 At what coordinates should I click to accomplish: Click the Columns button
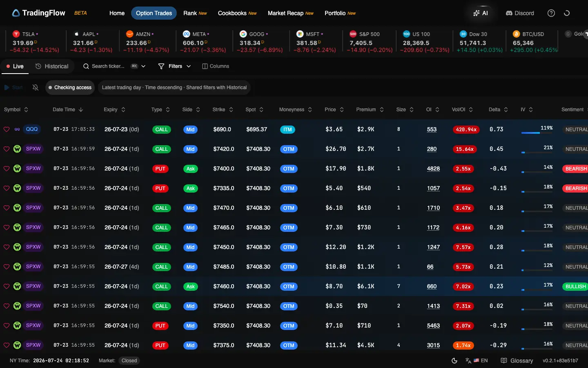[216, 66]
